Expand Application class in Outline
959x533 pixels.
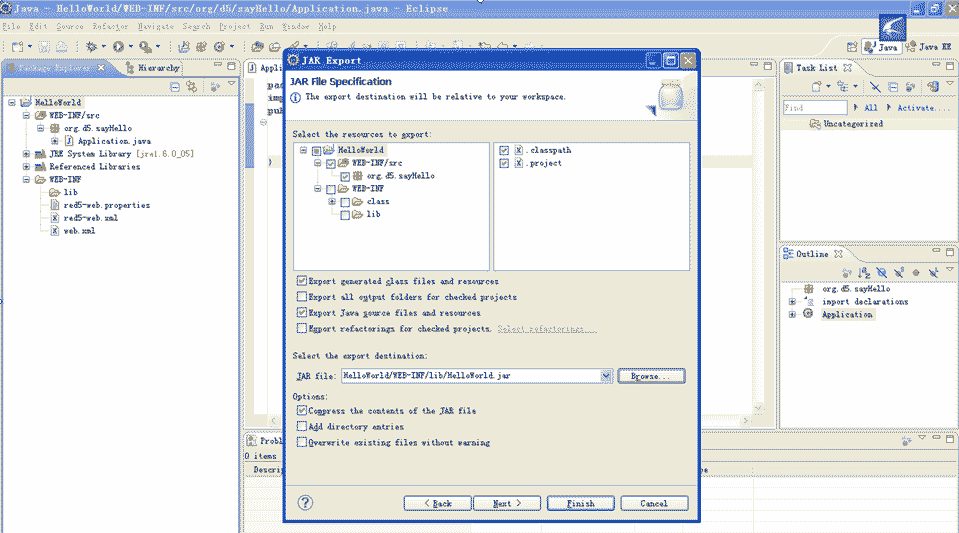[792, 315]
